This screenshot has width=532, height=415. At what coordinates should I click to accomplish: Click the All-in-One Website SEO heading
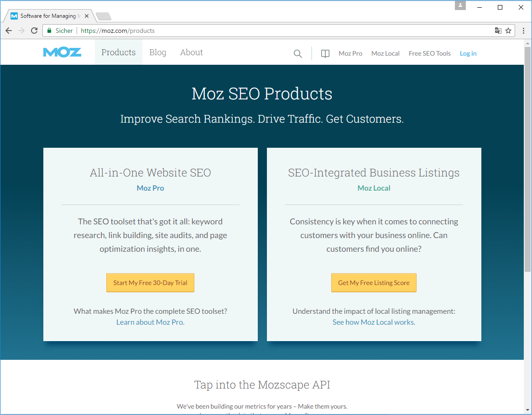tap(150, 172)
